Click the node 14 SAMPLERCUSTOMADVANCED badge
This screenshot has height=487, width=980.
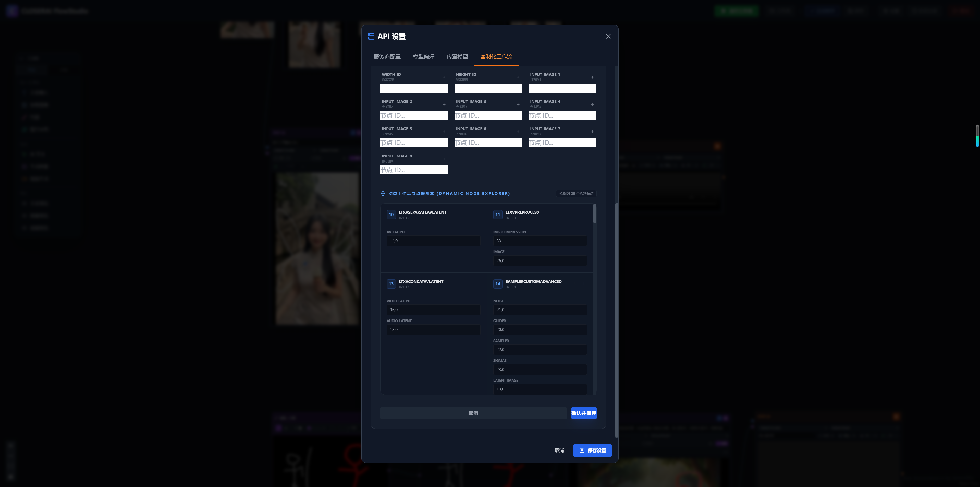(498, 284)
